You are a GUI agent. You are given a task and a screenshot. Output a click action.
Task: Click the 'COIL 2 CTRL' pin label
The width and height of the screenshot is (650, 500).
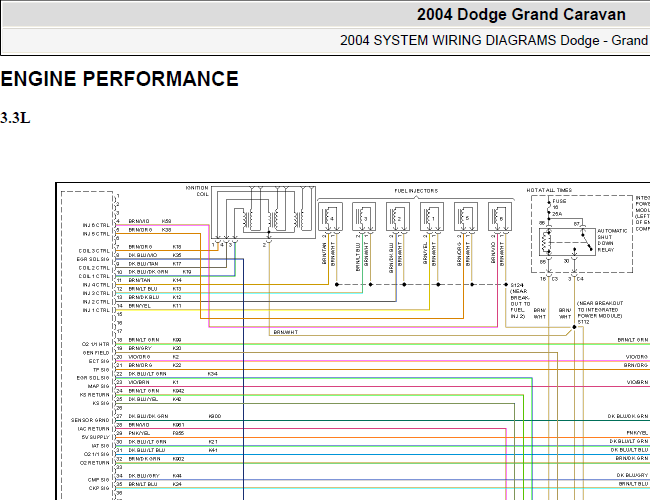(x=94, y=268)
